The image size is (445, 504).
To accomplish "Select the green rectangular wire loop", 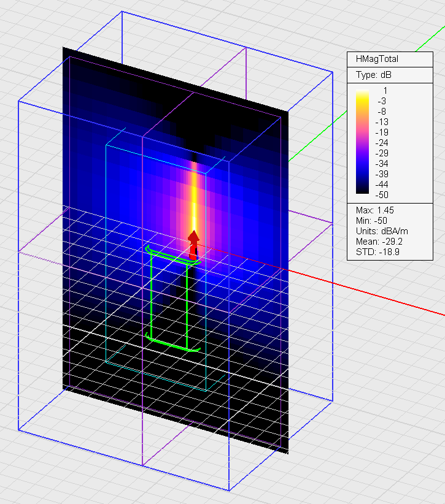I will 152,294.
